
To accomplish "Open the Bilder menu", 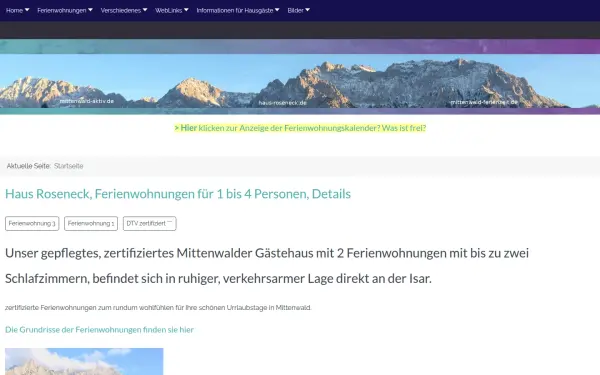I will 295,10.
